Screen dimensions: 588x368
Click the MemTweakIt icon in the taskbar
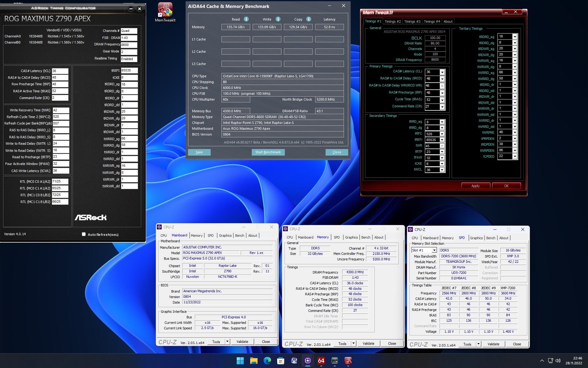point(348,361)
